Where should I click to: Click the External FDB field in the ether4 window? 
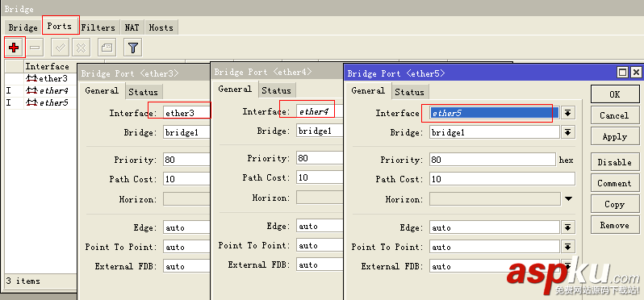coord(320,265)
